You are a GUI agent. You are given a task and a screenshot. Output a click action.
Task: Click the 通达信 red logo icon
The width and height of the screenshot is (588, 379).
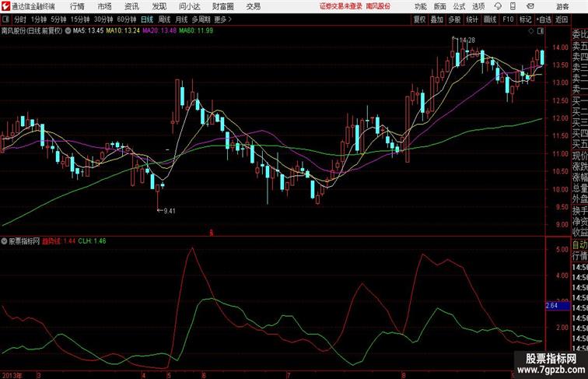[x=5, y=6]
